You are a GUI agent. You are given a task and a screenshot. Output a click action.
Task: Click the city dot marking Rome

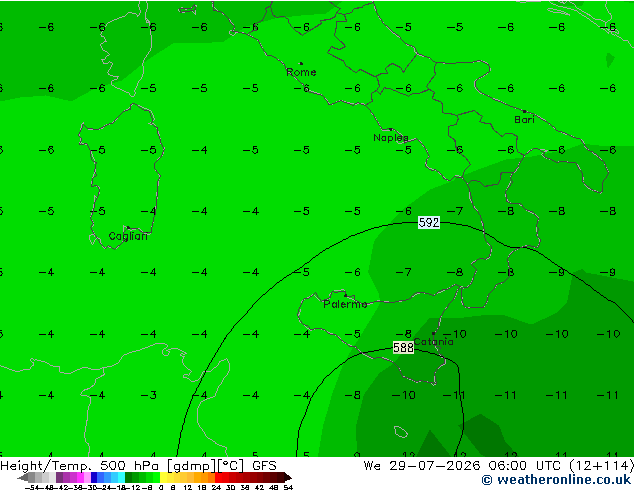(x=301, y=63)
